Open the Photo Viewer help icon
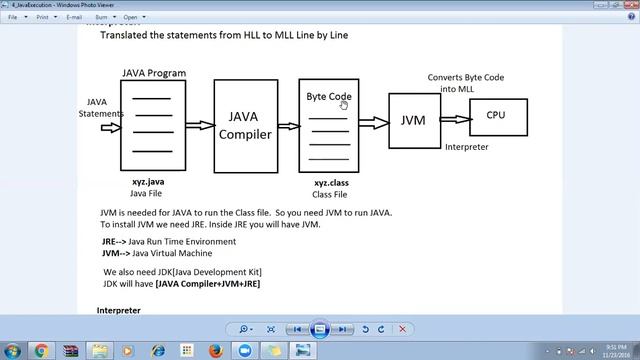Viewport: 640px width, 360px height. (631, 17)
